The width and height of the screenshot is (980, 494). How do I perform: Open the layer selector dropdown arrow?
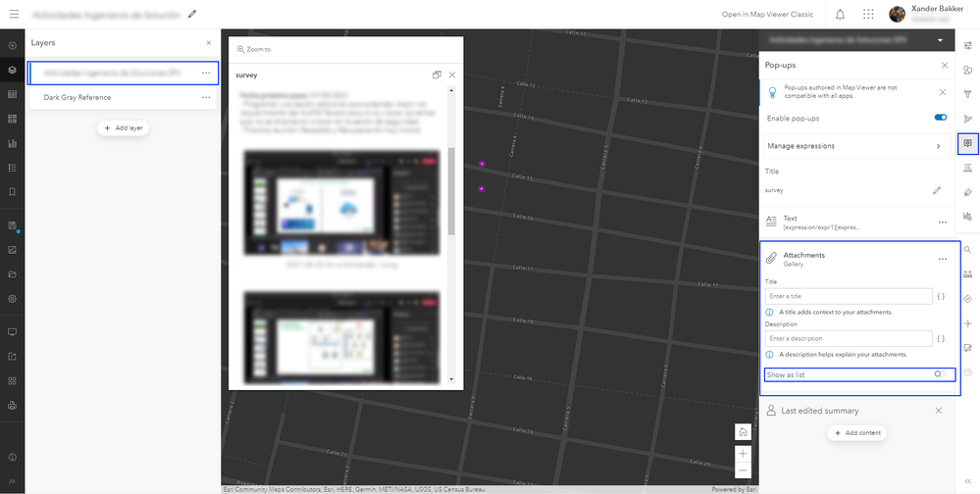(x=940, y=40)
